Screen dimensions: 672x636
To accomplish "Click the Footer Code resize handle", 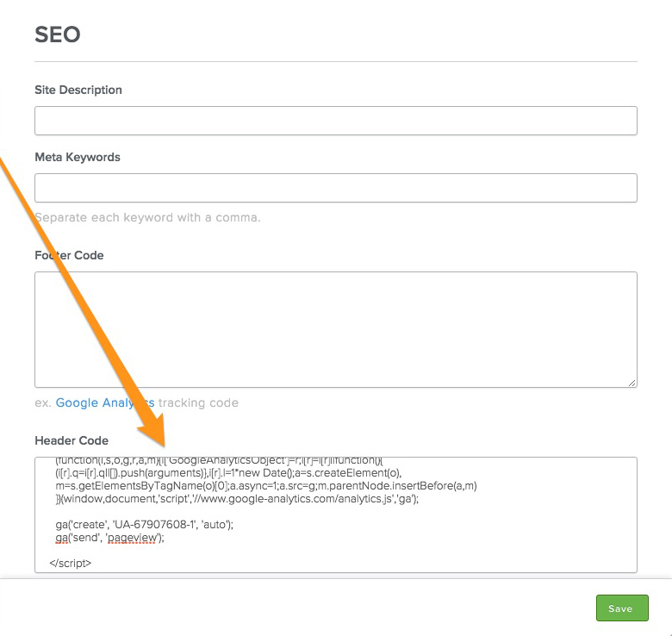I will 632,382.
